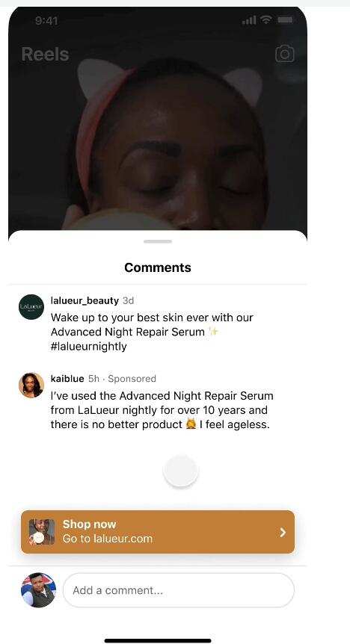
Task: Tap the Reels title at top
Action: click(45, 55)
